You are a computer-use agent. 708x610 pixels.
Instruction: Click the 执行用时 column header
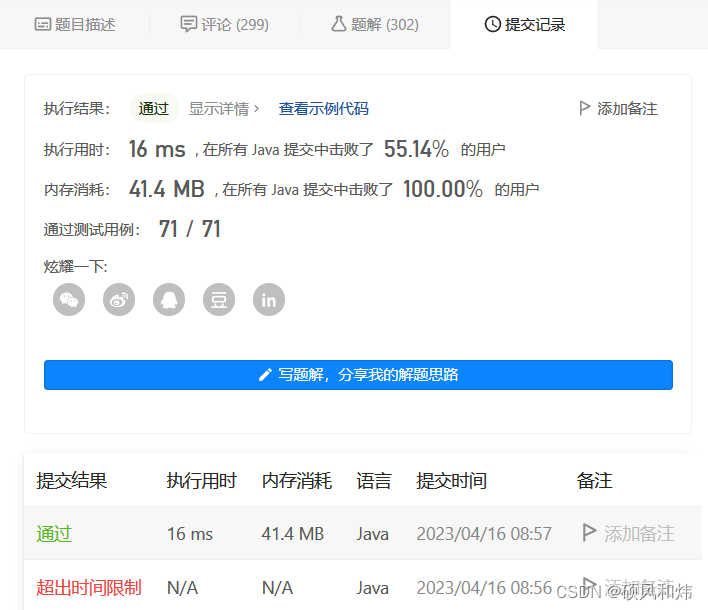(x=201, y=481)
